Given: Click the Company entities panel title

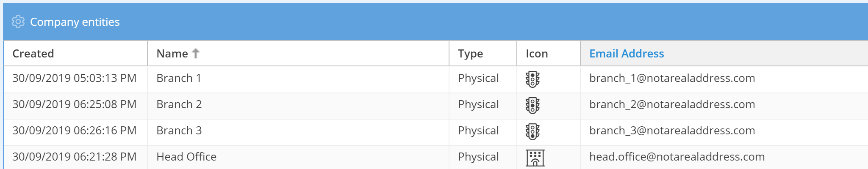Looking at the screenshot, I should (75, 22).
